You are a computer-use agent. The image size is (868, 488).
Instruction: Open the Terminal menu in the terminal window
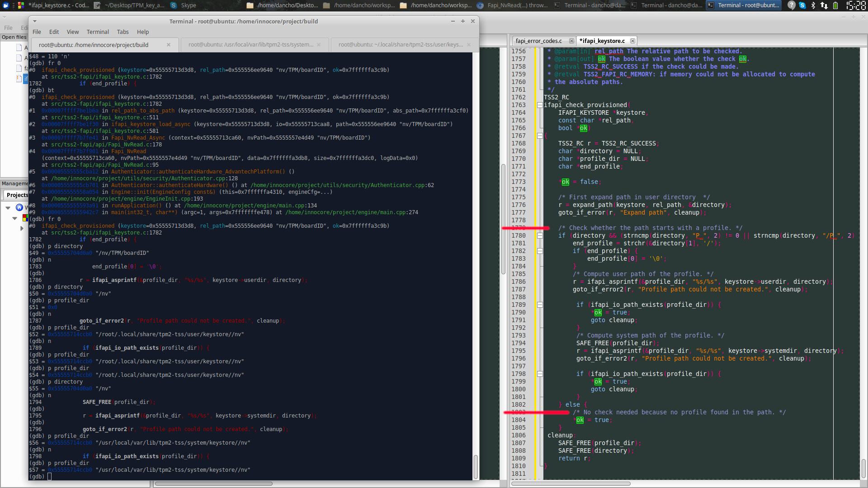pos(98,32)
